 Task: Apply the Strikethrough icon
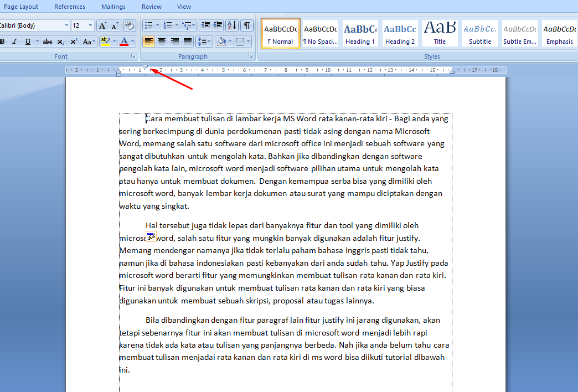[x=48, y=42]
